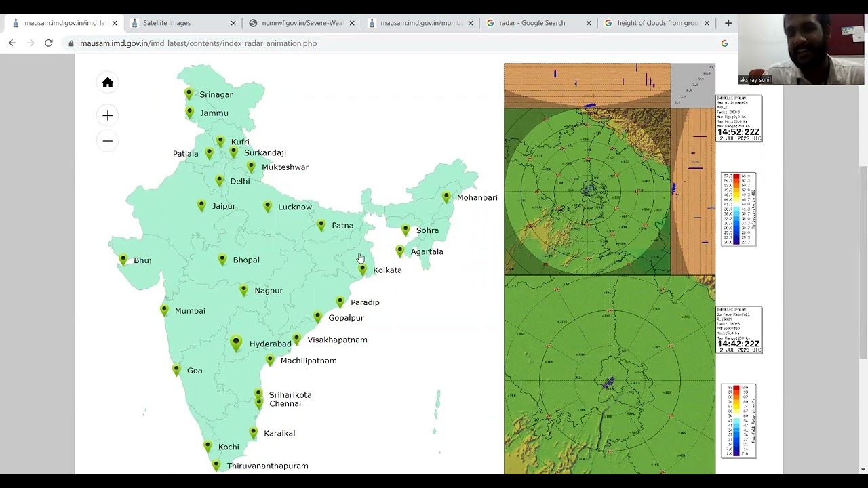The image size is (868, 488).
Task: Select the Sriharikota radar marker
Action: point(258,394)
